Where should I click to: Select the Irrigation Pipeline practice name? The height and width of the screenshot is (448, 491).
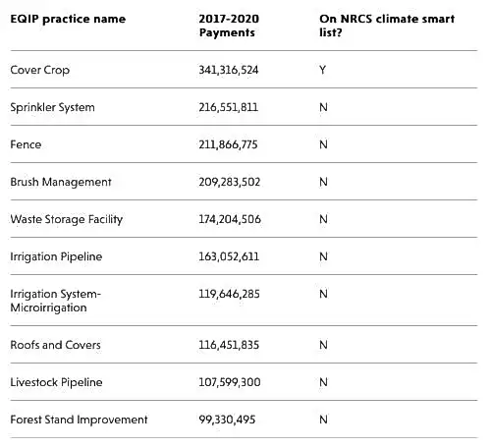point(56,256)
